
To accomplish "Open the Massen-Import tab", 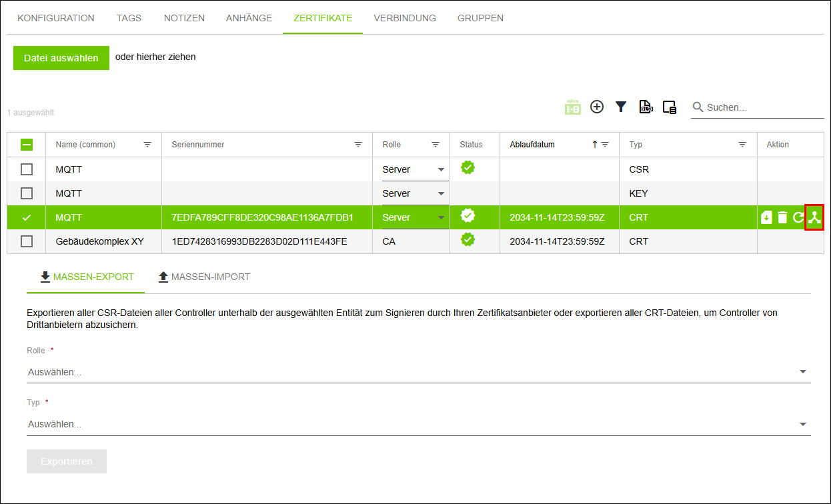I will pyautogui.click(x=204, y=277).
